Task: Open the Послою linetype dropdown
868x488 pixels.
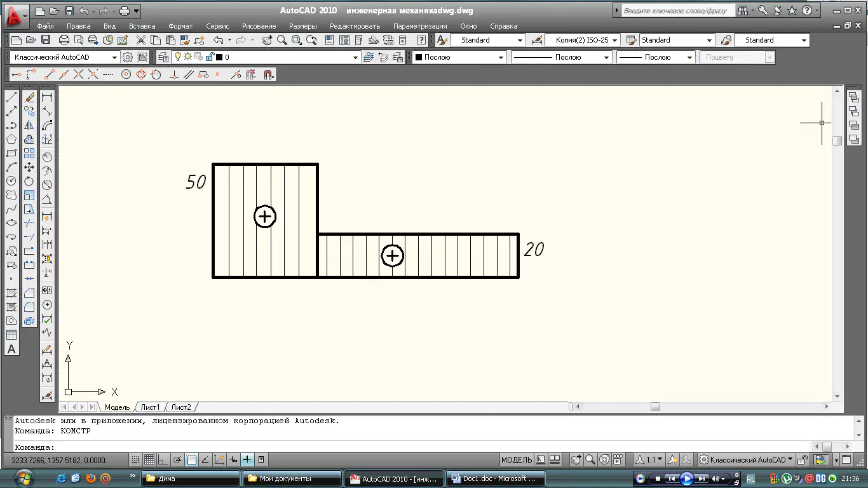Action: tap(562, 57)
